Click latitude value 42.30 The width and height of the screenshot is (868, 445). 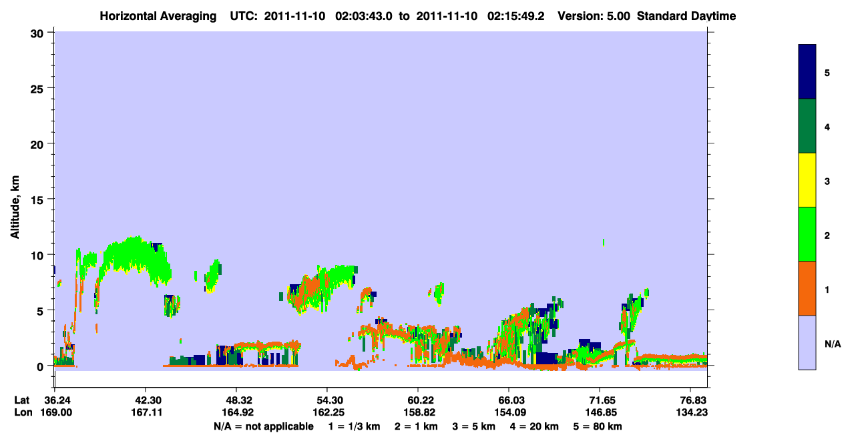point(145,400)
